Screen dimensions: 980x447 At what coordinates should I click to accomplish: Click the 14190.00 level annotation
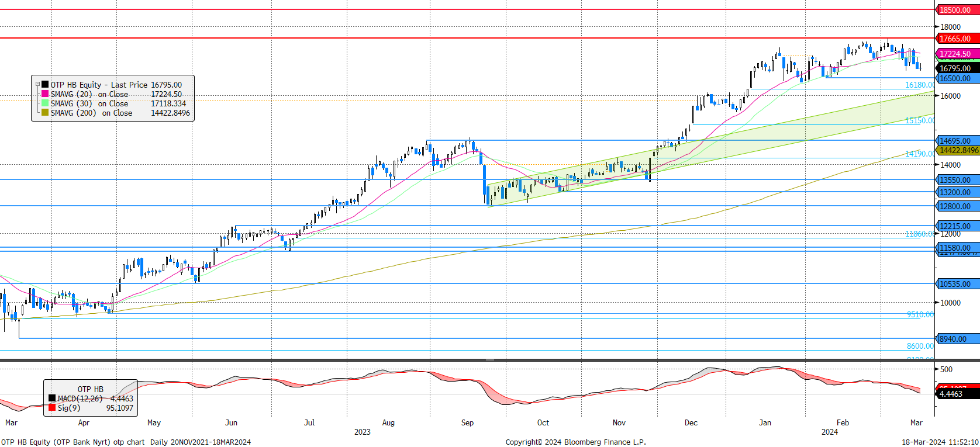tap(920, 154)
